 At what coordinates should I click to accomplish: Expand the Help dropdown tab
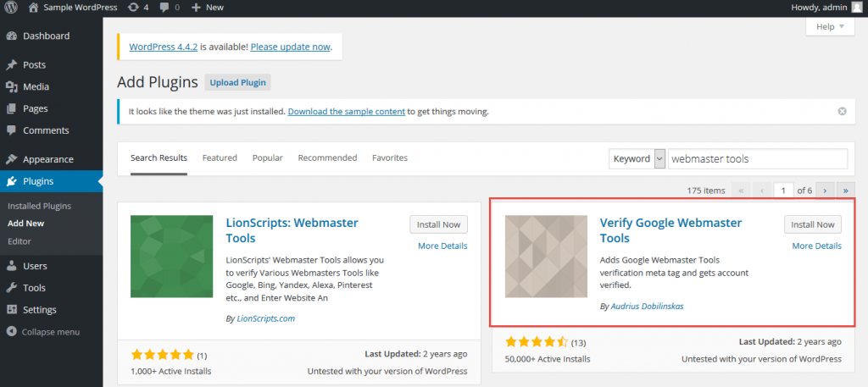coord(831,26)
